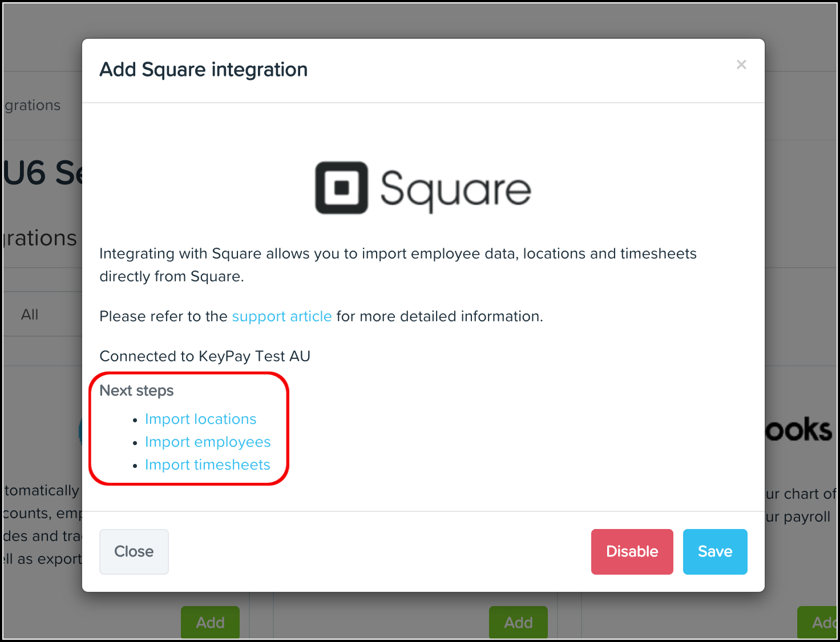Disable the Square integration
The height and width of the screenshot is (642, 840).
coord(632,551)
